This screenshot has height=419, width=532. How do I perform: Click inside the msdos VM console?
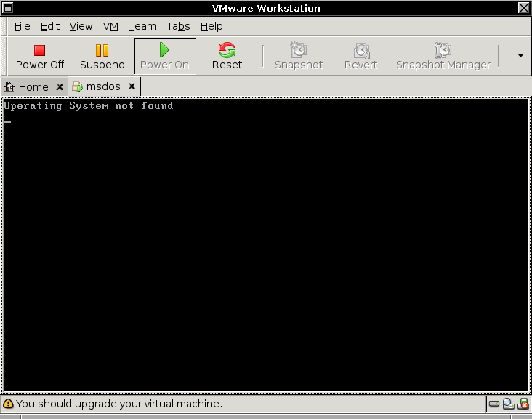[x=266, y=245]
